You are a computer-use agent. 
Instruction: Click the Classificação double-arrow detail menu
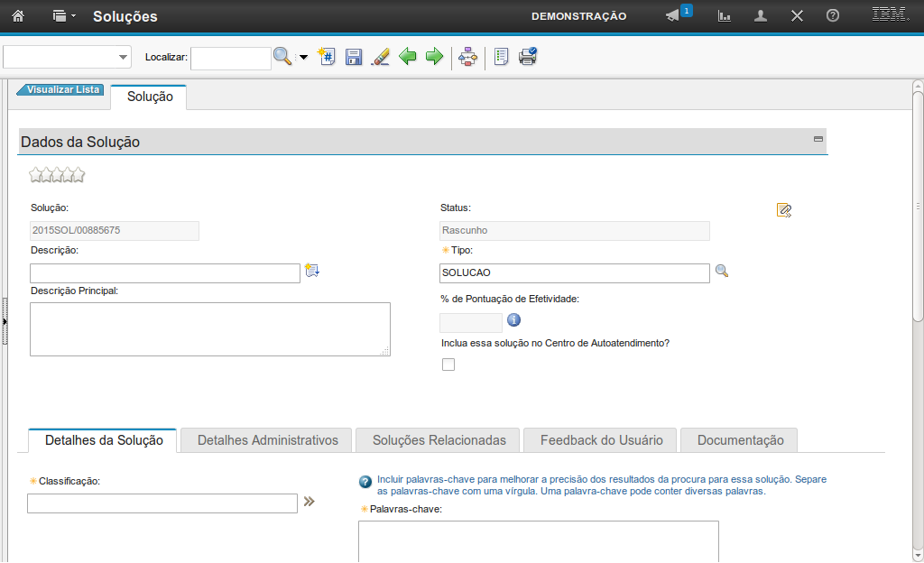point(310,502)
